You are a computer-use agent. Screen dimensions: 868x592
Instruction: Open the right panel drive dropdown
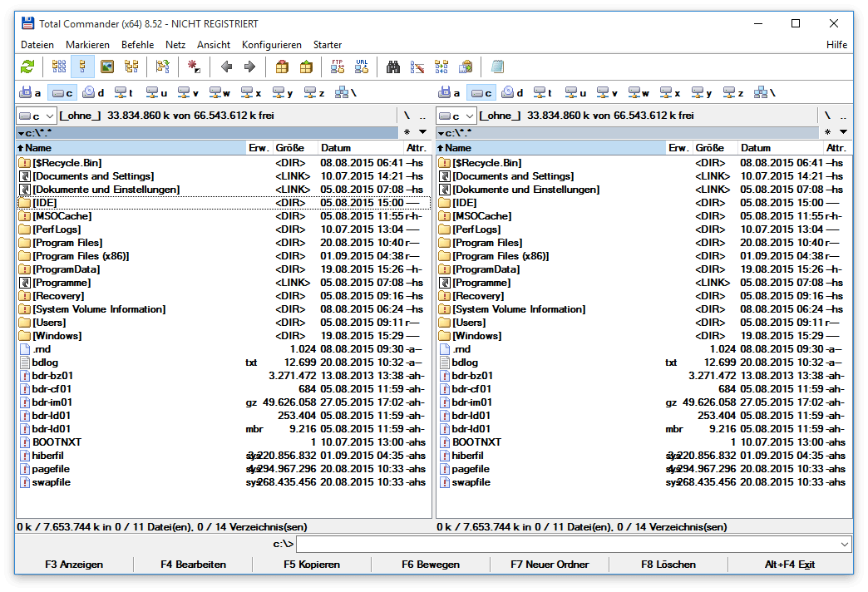pos(456,116)
